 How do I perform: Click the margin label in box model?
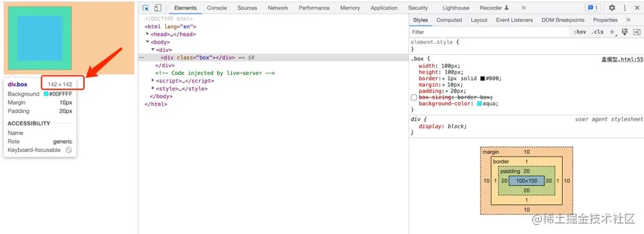491,152
